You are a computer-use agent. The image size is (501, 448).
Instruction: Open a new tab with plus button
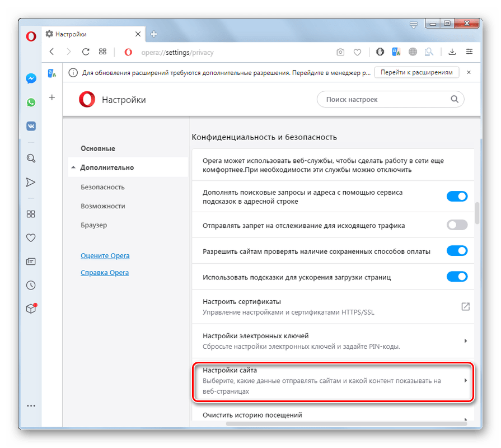point(154,34)
